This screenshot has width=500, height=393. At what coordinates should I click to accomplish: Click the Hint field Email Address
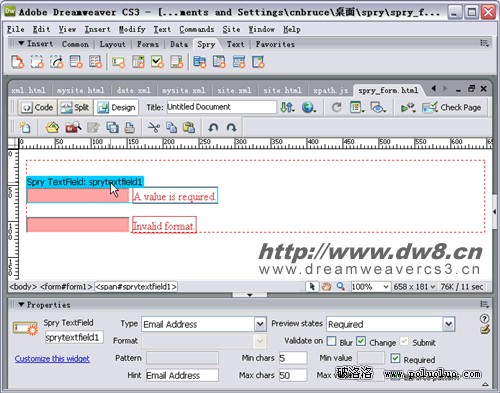point(182,375)
